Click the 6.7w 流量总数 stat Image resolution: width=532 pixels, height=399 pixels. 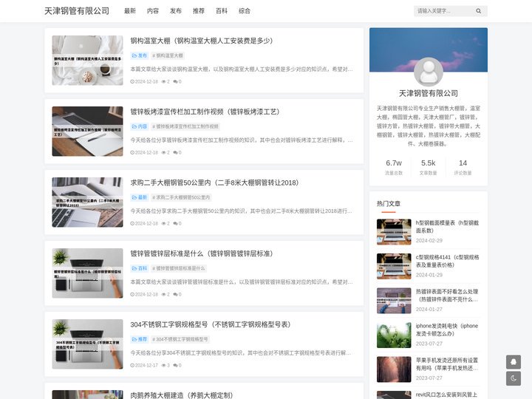coord(394,167)
